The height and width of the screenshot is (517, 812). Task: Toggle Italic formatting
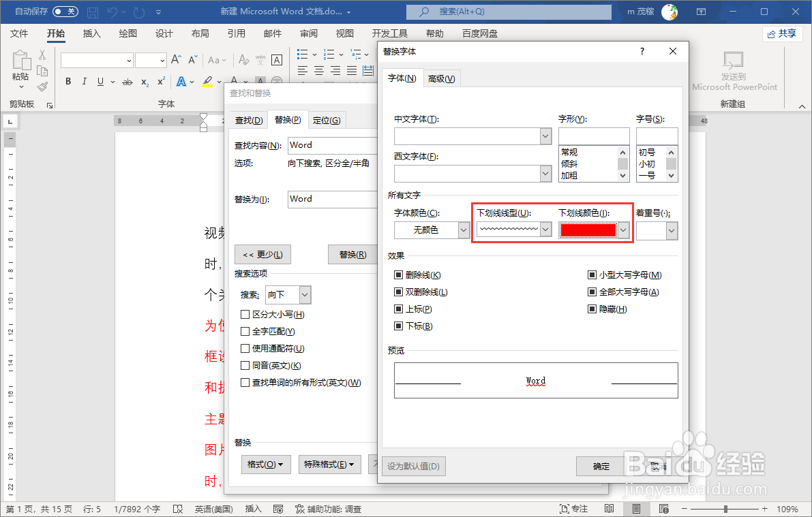click(84, 81)
